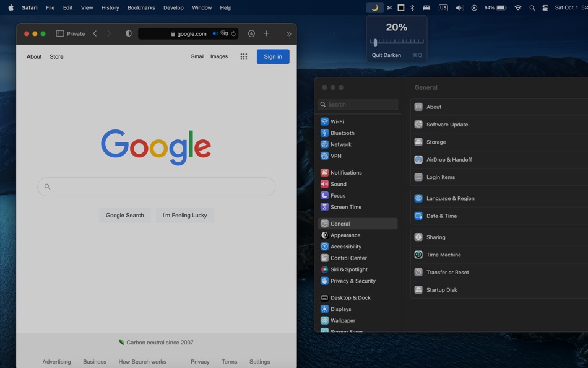Open Control Center settings in the sidebar

[357, 258]
